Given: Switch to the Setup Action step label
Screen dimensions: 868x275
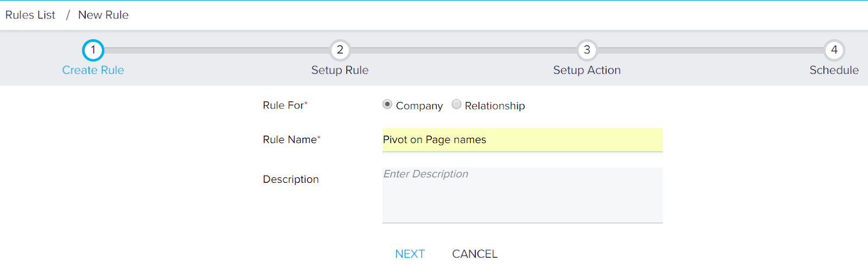Looking at the screenshot, I should [x=587, y=70].
